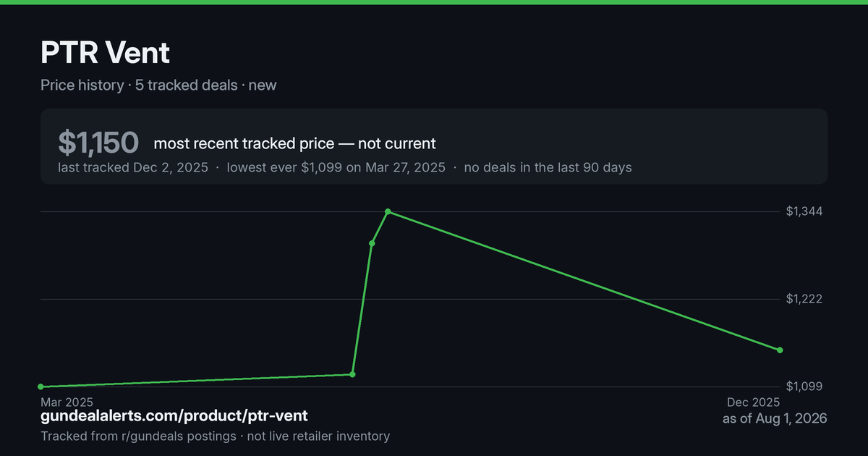Click the data point just before the price jump

352,374
